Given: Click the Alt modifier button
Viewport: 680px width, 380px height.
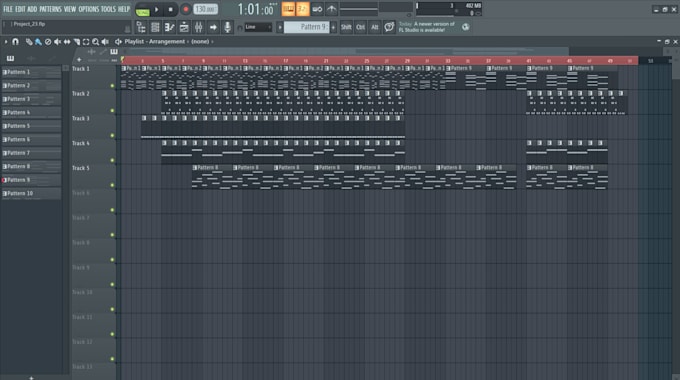Looking at the screenshot, I should click(x=375, y=27).
